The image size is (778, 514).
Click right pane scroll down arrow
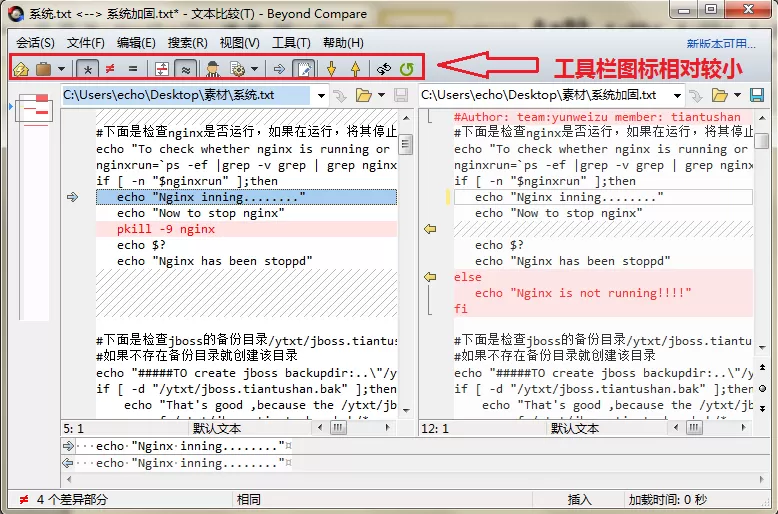point(762,347)
